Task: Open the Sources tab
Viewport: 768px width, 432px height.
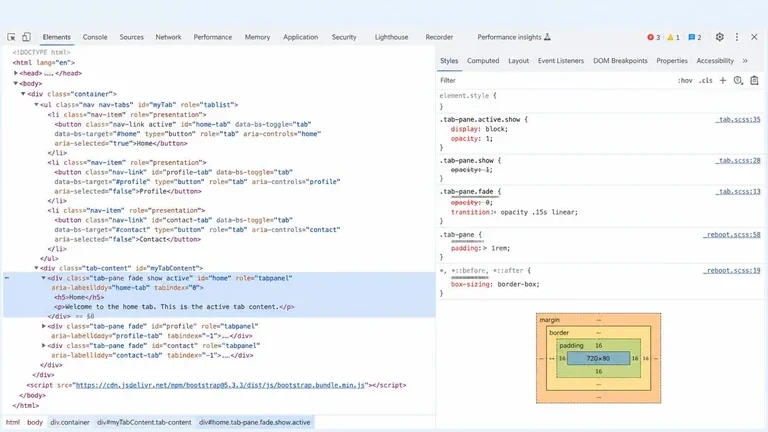Action: pyautogui.click(x=132, y=37)
